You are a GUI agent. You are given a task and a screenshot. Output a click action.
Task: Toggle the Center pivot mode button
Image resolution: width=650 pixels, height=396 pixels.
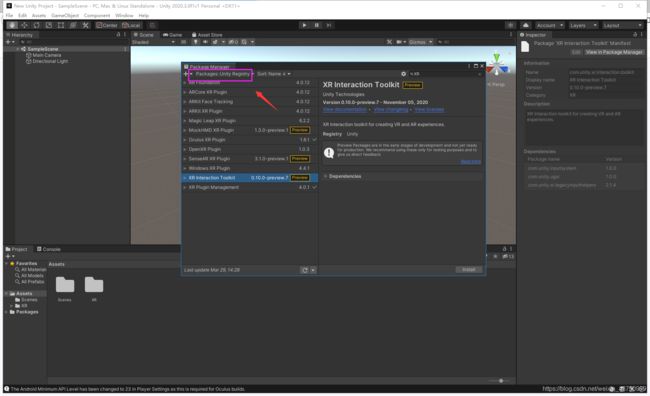[x=107, y=25]
